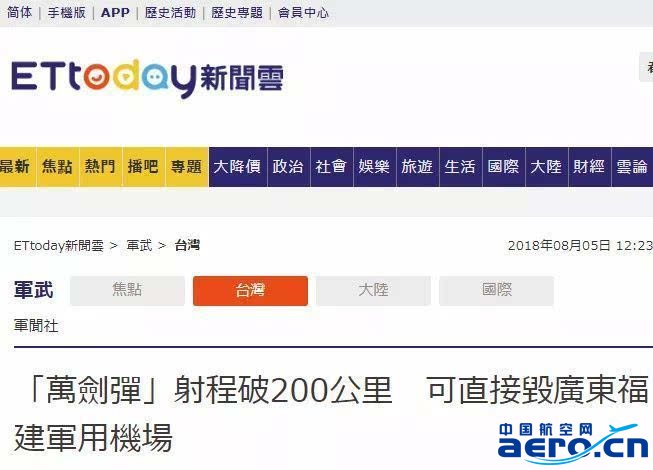This screenshot has width=653, height=470.
Task: Click 台灣 breadcrumb link
Action: [187, 245]
